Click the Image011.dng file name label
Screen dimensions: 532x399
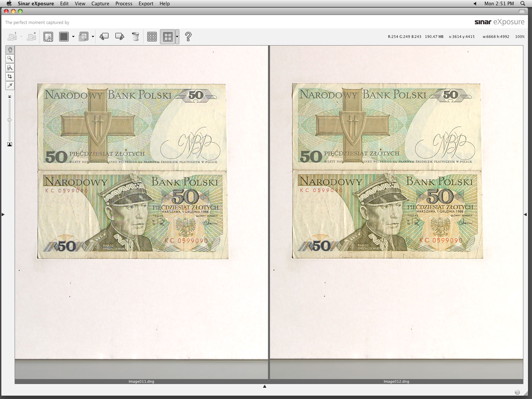tap(141, 381)
